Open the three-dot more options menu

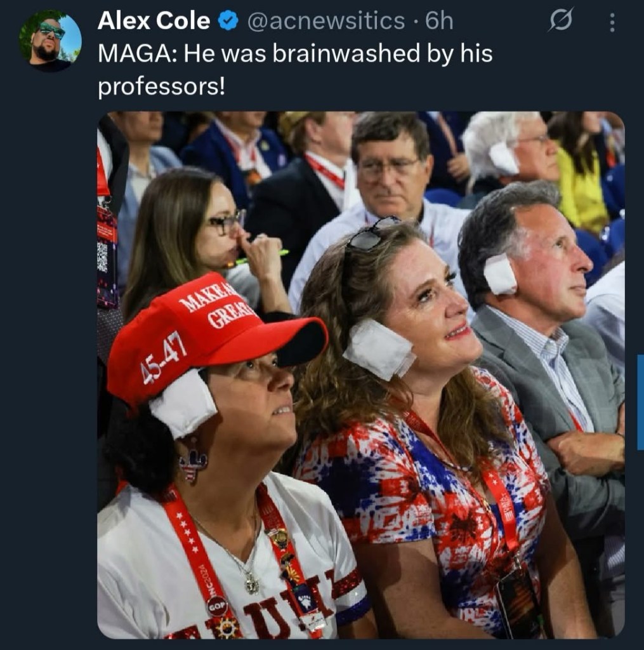click(612, 22)
